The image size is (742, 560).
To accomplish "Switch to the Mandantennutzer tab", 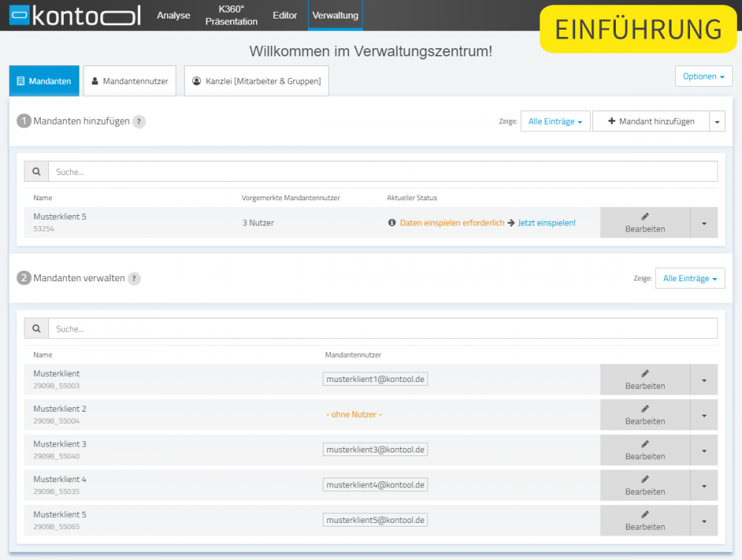I will pos(129,81).
